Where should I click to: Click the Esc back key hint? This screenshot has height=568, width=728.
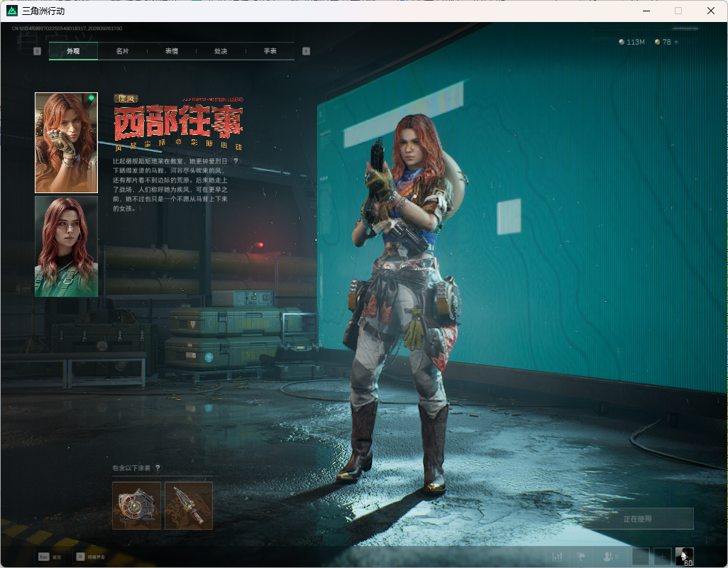[50, 557]
